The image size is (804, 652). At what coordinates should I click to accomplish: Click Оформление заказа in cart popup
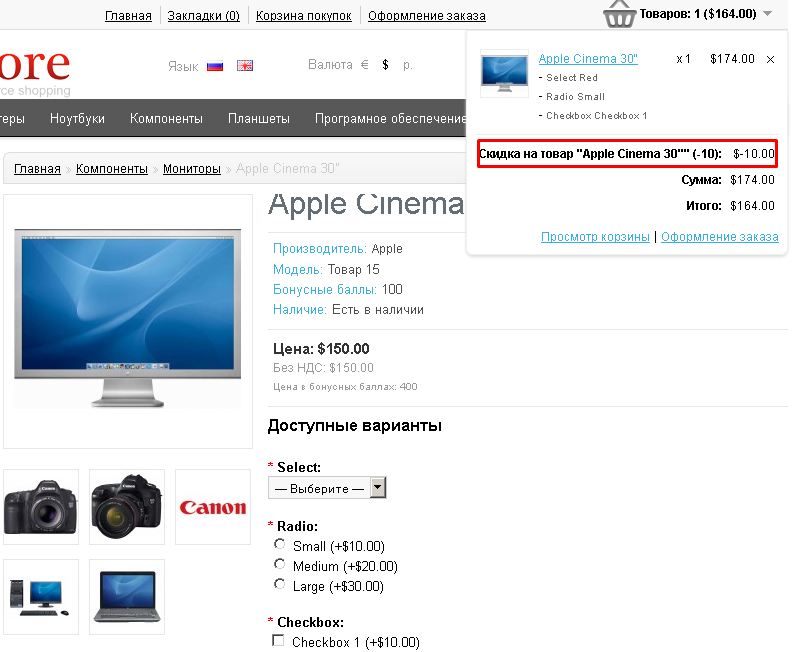point(719,237)
